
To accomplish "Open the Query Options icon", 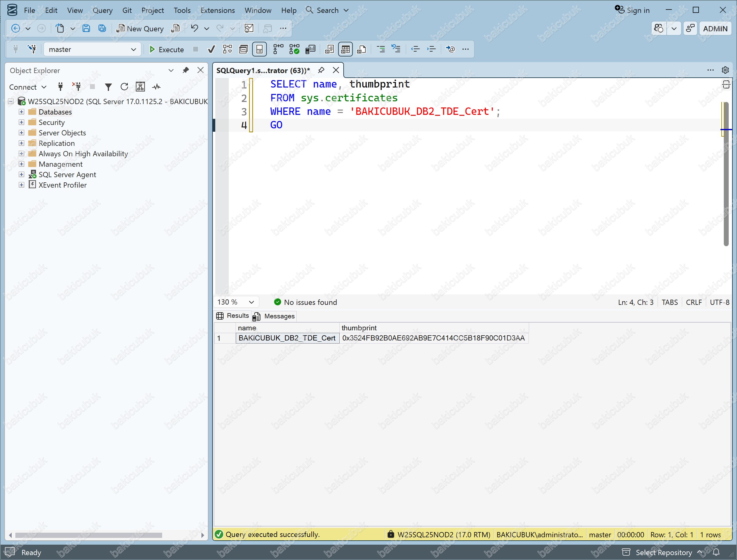I will [244, 49].
